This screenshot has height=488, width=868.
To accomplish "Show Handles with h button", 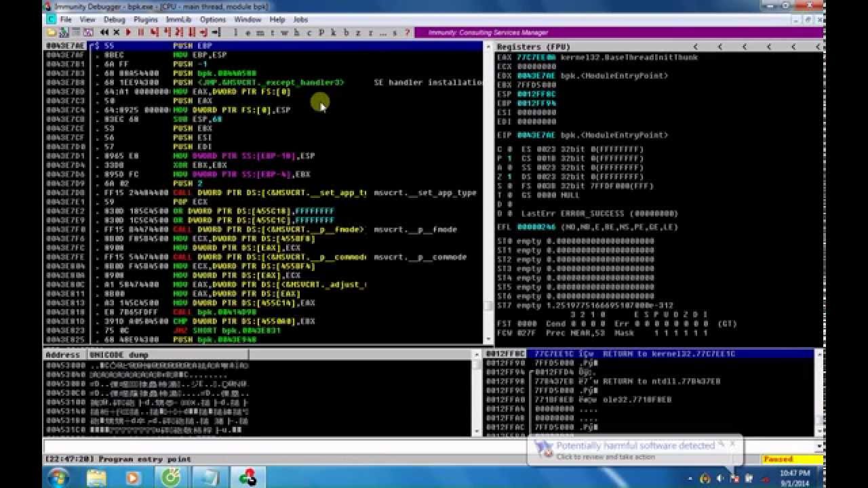I will point(296,33).
